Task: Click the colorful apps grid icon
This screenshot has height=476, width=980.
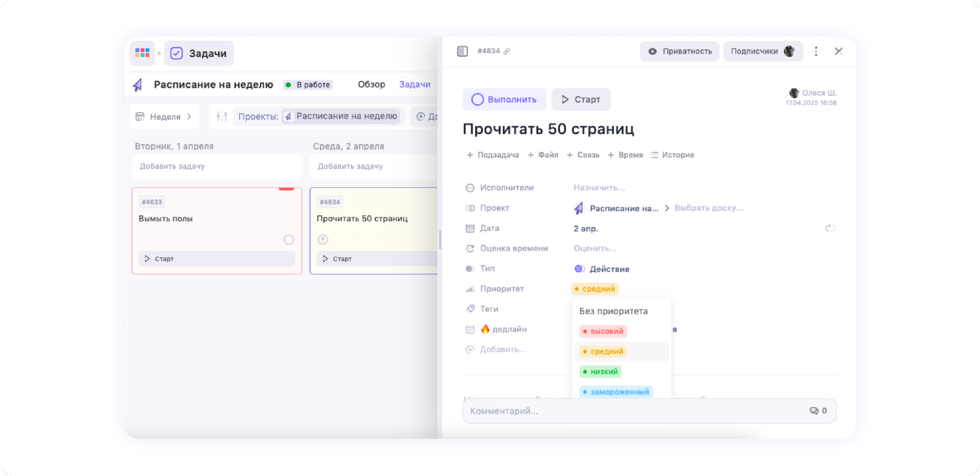Action: point(142,53)
